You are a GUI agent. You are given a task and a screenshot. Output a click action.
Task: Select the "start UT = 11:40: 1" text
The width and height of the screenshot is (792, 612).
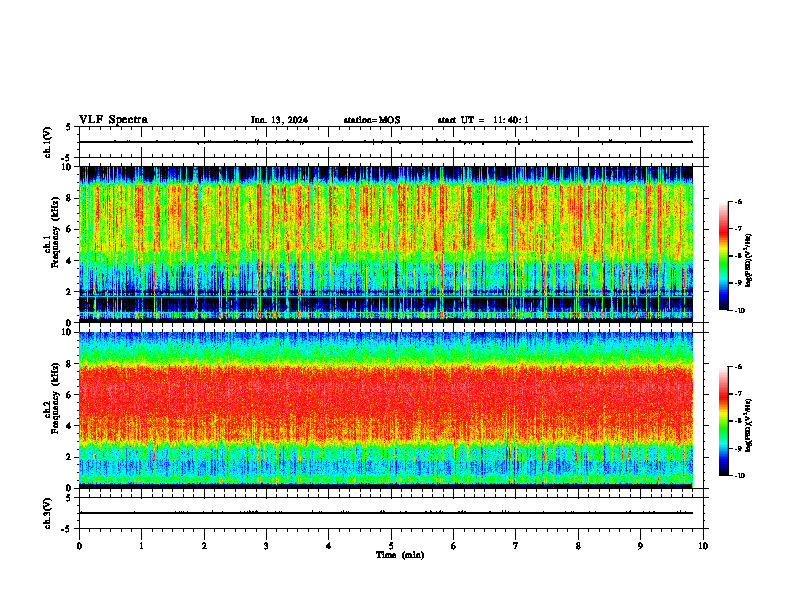[483, 120]
